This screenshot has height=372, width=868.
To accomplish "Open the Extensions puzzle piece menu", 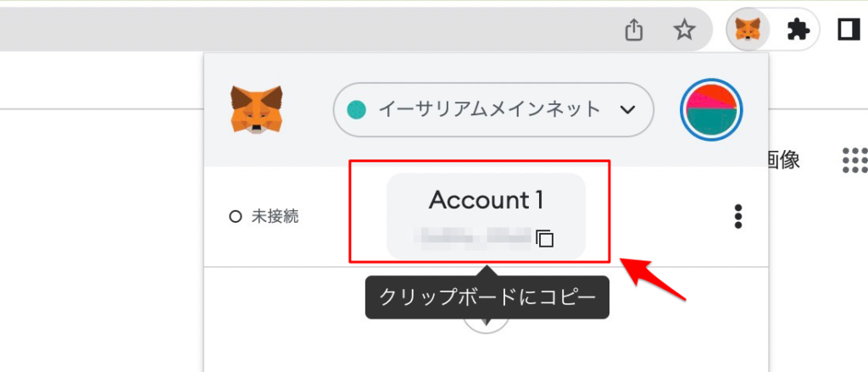I will (798, 30).
